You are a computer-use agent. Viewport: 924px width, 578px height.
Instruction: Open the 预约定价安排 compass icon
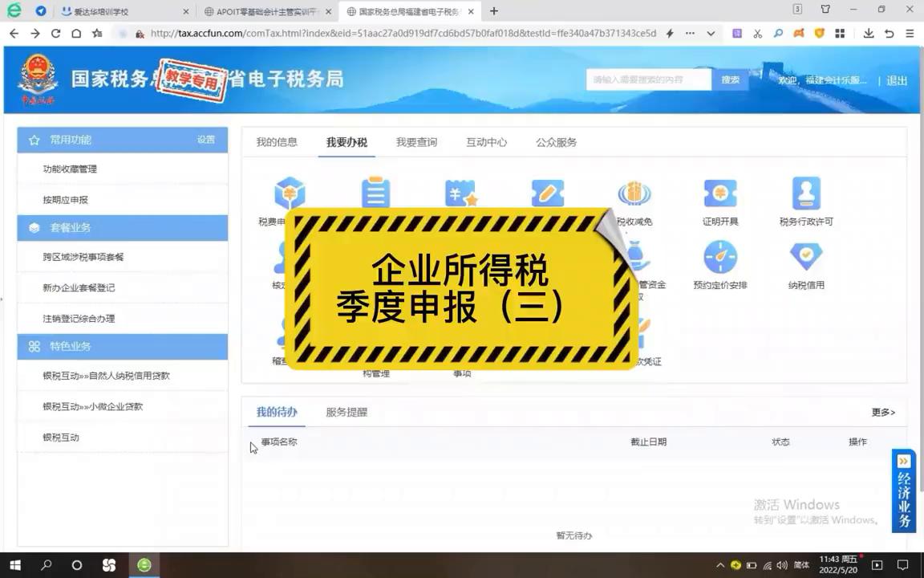[719, 257]
